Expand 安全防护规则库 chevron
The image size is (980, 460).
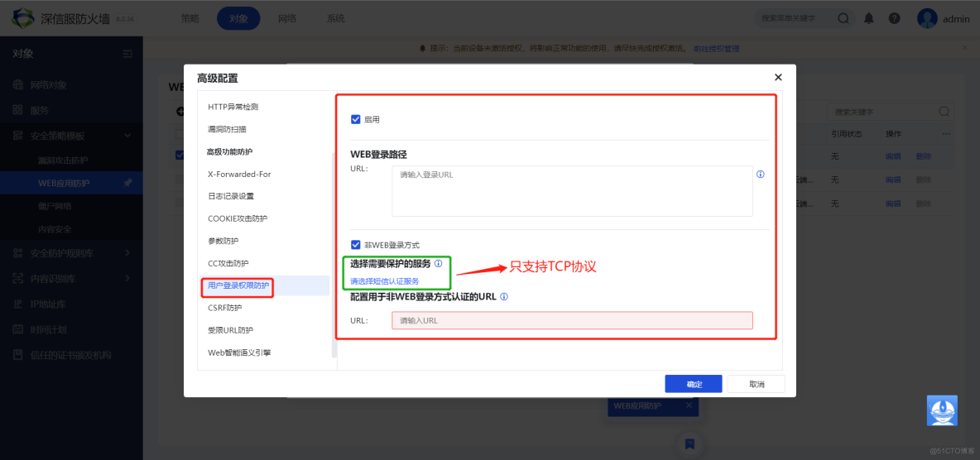point(127,253)
